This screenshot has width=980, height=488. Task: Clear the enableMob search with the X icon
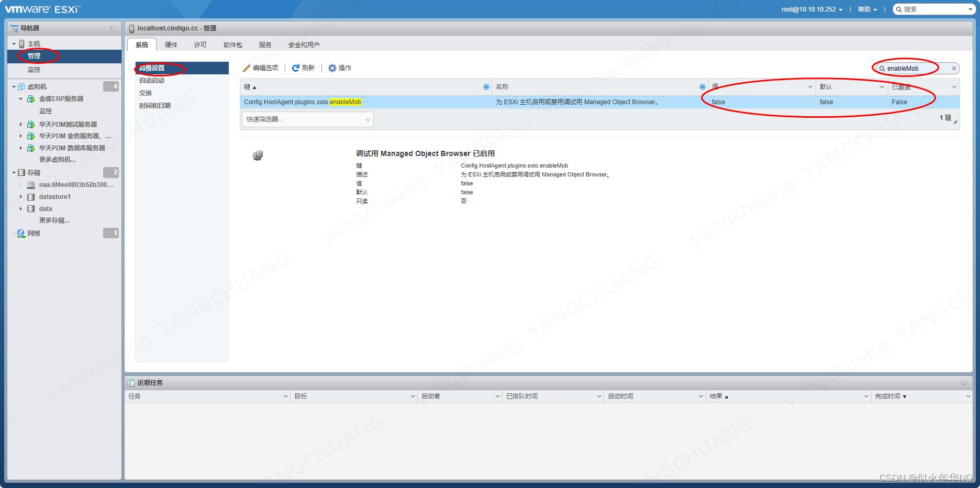pos(954,69)
